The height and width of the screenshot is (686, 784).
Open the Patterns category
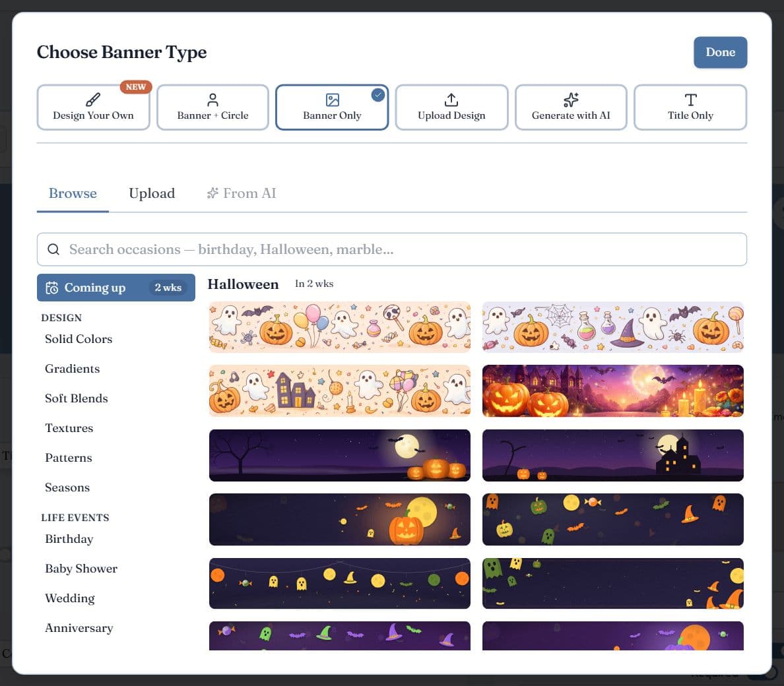tap(69, 458)
